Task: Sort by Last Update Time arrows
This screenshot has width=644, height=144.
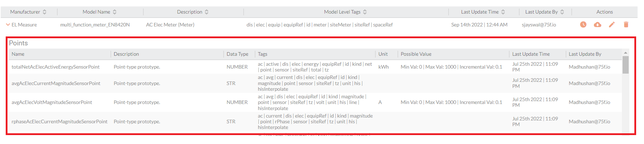Action: point(503,12)
